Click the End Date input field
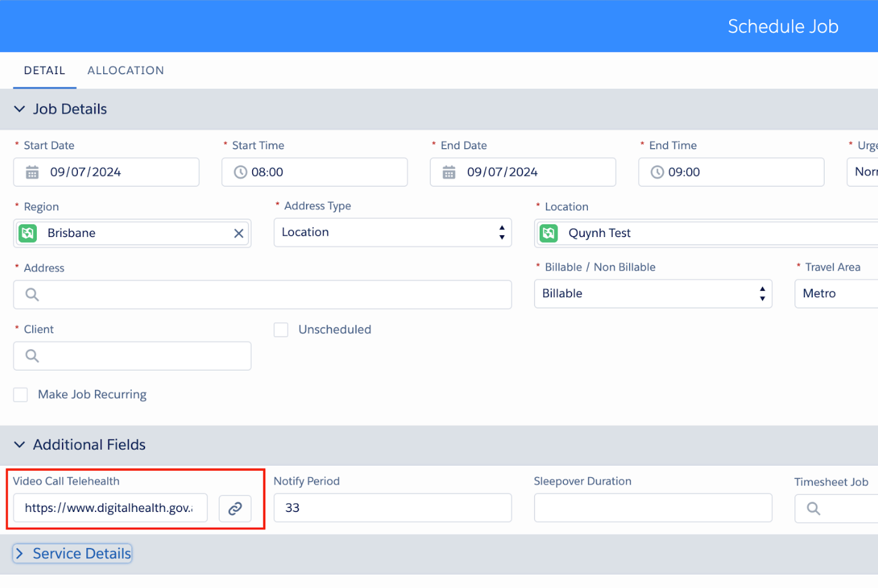This screenshot has width=878, height=588. click(x=523, y=172)
